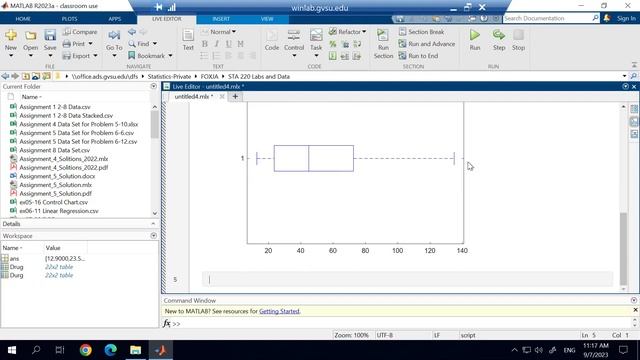Close the Getting Started banner
640x360 pixels.
pos(635,310)
